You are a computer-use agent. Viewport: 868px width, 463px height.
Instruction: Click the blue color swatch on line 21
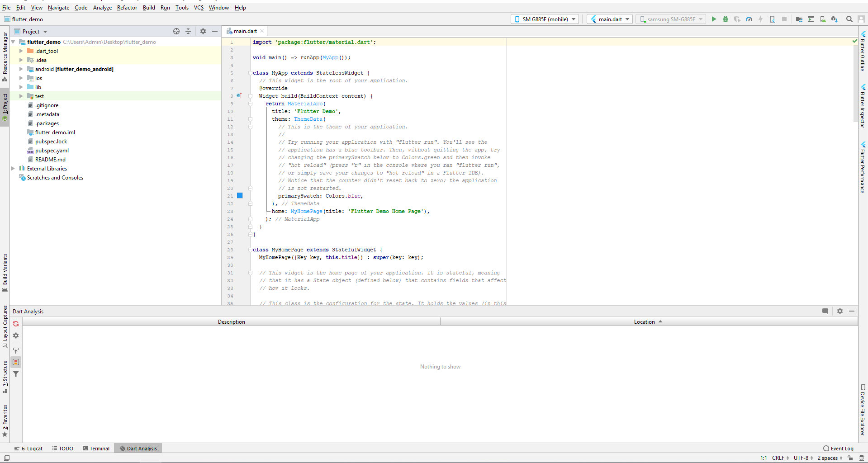[240, 196]
